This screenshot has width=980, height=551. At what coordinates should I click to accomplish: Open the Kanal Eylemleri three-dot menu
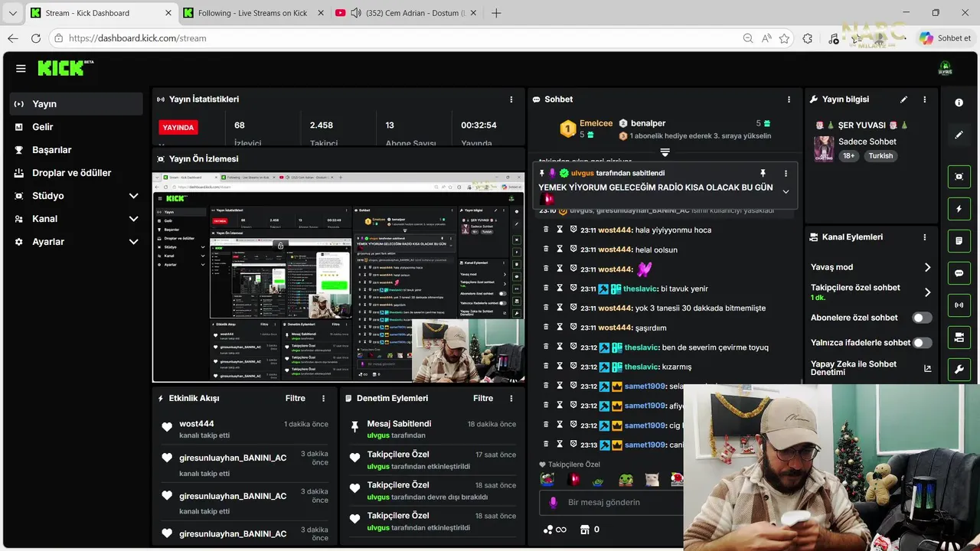924,237
